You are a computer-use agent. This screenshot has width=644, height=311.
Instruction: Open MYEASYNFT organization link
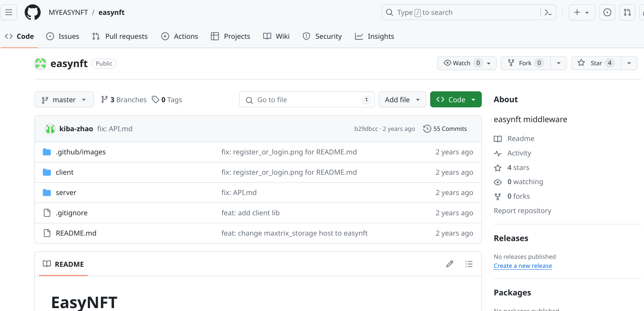pyautogui.click(x=68, y=12)
